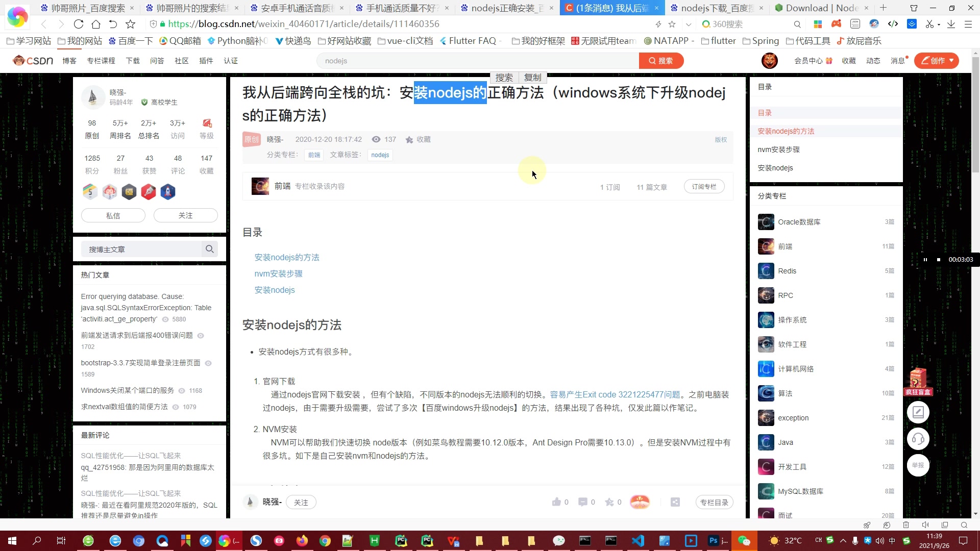
Task: Click the nodejs search tag link
Action: tap(380, 154)
